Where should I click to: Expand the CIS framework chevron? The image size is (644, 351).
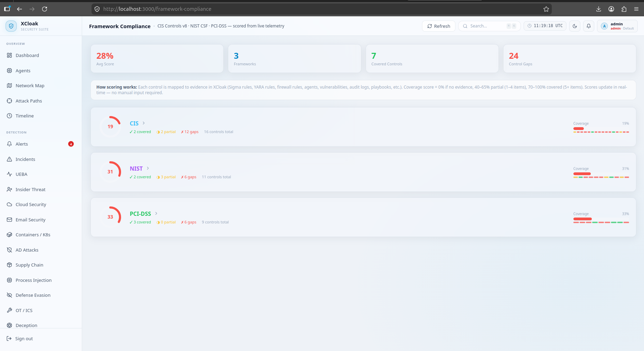144,123
